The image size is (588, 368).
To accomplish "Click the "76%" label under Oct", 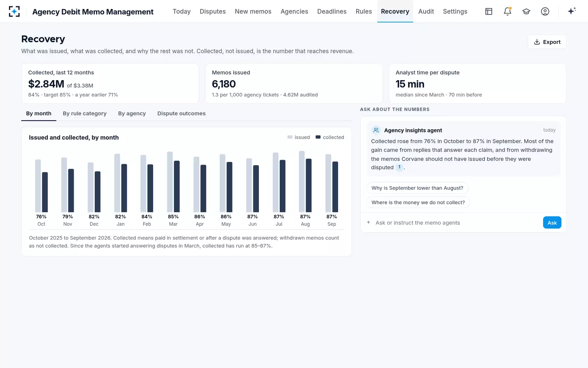I will click(41, 217).
